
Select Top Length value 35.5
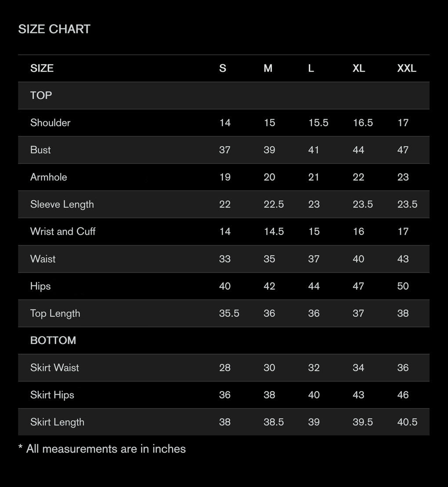pyautogui.click(x=229, y=313)
